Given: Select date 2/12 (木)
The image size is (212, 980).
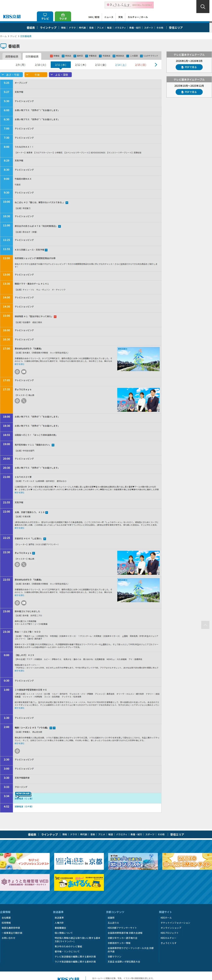Looking at the screenshot, I should 81,65.
